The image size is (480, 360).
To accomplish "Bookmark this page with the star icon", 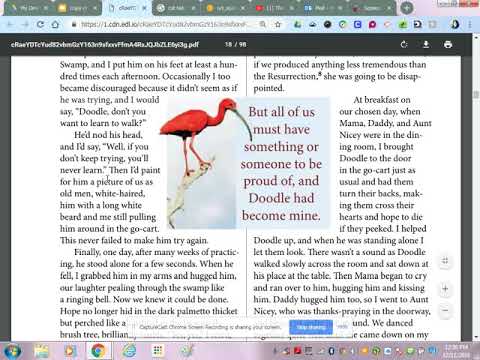I will click(x=278, y=24).
